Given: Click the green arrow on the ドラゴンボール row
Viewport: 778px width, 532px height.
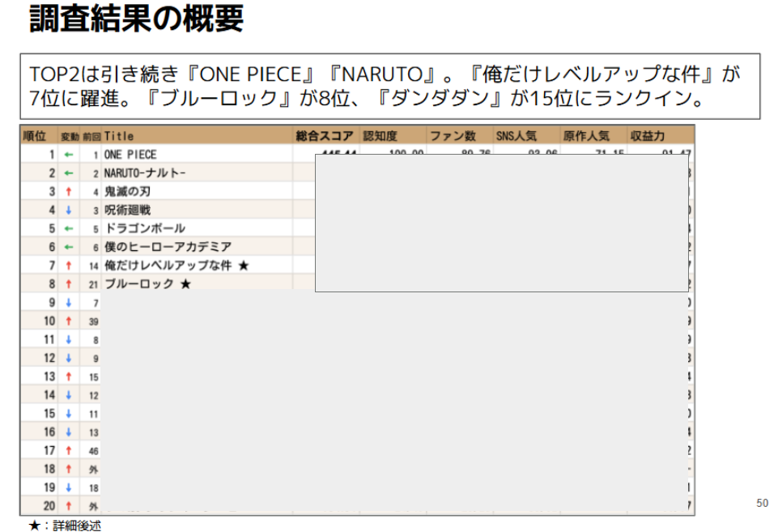Looking at the screenshot, I should coord(69,228).
